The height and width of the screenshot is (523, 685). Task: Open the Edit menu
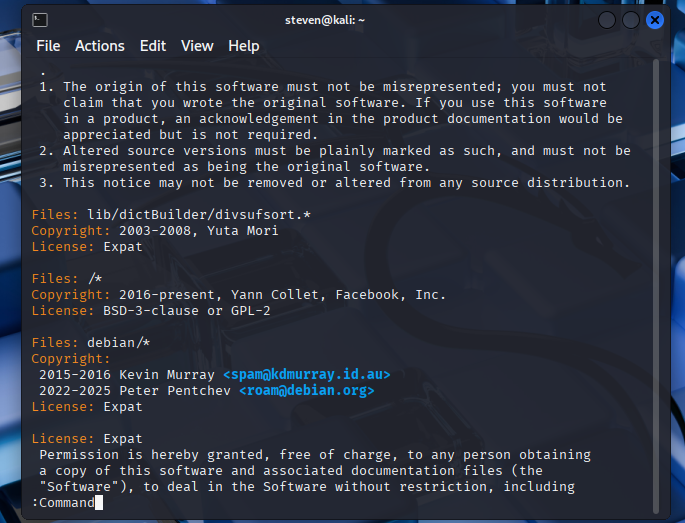[153, 46]
